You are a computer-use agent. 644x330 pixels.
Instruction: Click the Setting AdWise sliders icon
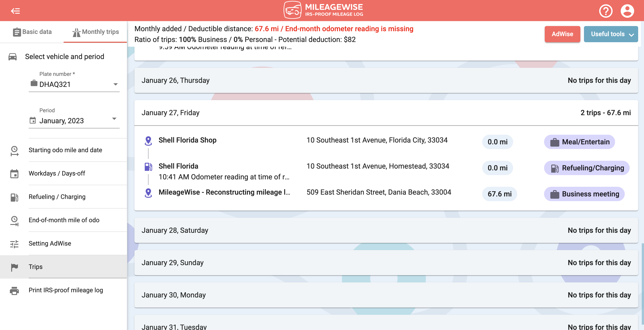[14, 244]
